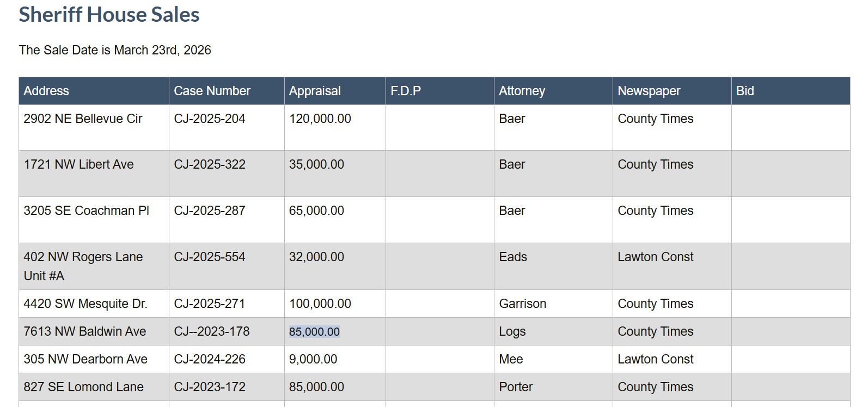Click the 9,000.00 appraisal cell
This screenshot has width=868, height=407.
[313, 359]
